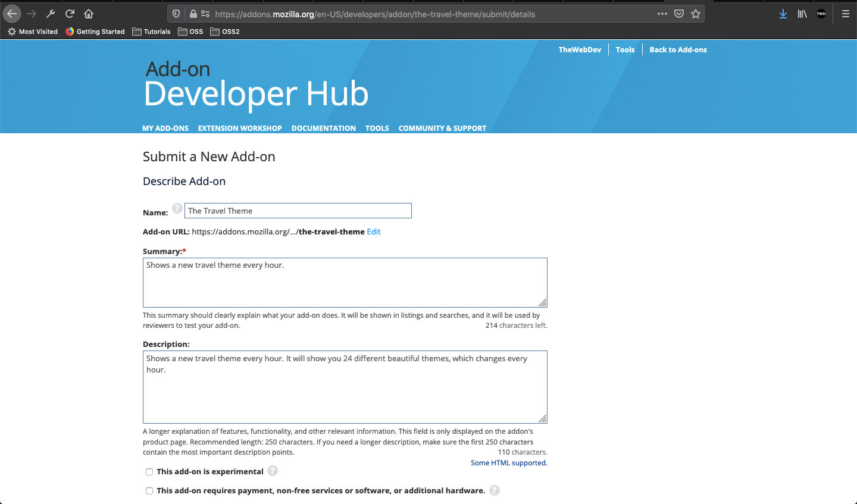Click Edit link next to add-on URL

pos(374,231)
